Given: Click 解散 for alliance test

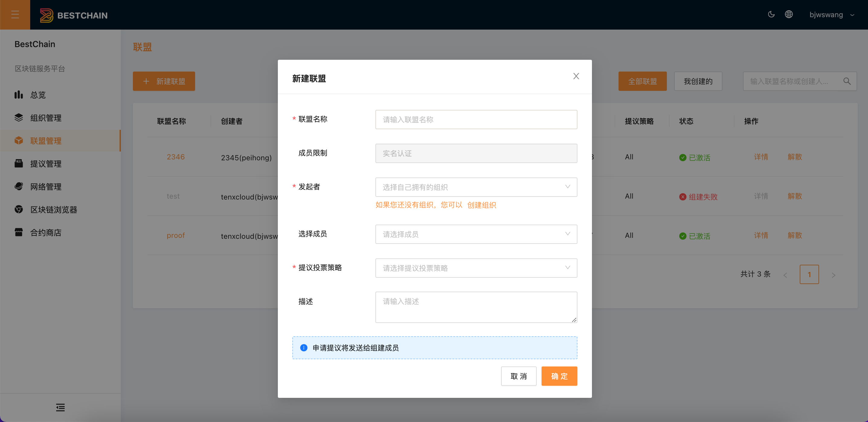Looking at the screenshot, I should [795, 196].
